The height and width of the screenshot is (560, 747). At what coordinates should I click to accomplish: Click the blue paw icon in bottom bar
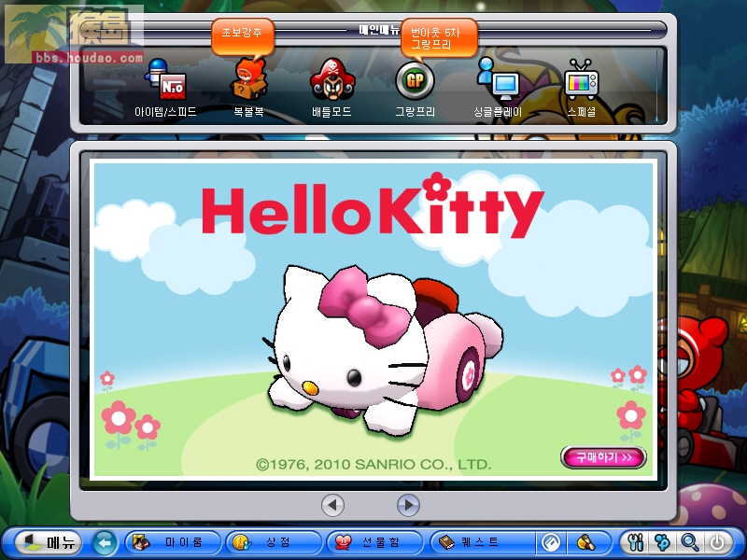[663, 542]
